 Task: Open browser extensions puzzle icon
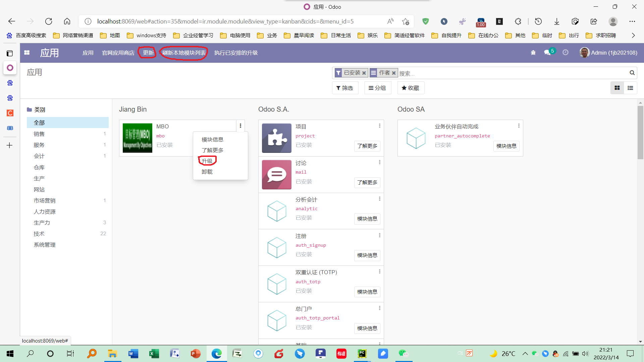[x=518, y=21]
